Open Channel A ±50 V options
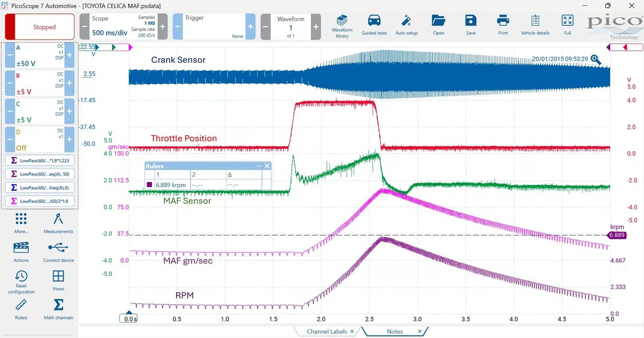Viewport: 644px width, 338px height. (x=40, y=55)
